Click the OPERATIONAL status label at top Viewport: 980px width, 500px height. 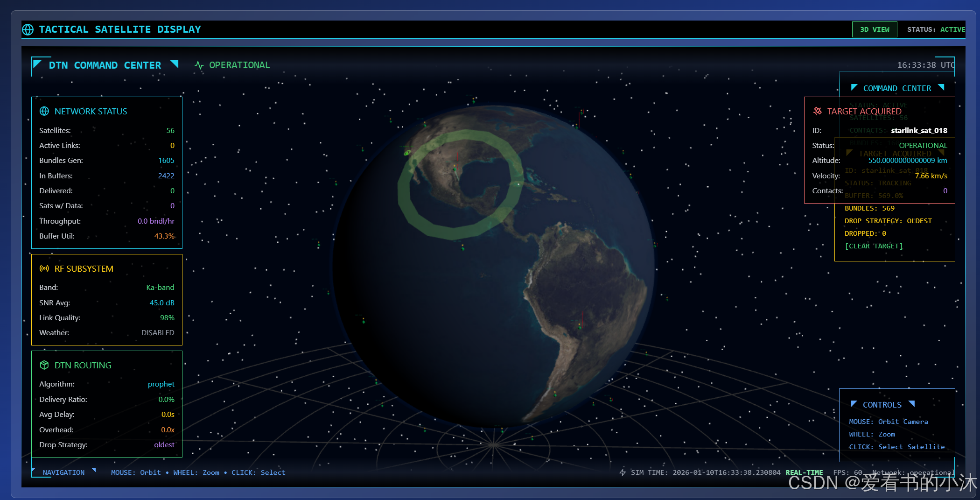pos(239,65)
